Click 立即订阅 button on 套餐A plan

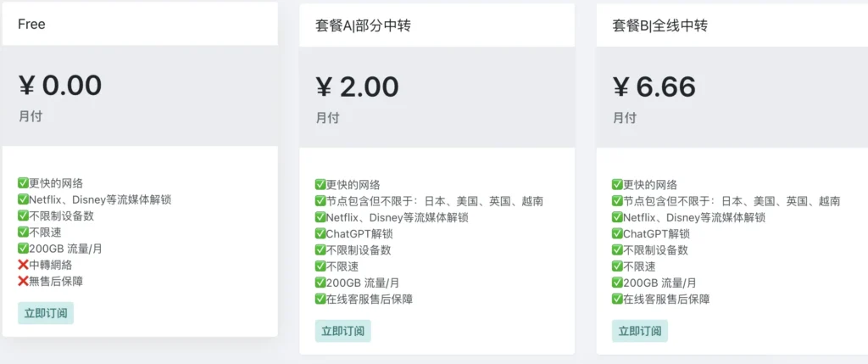tap(343, 331)
